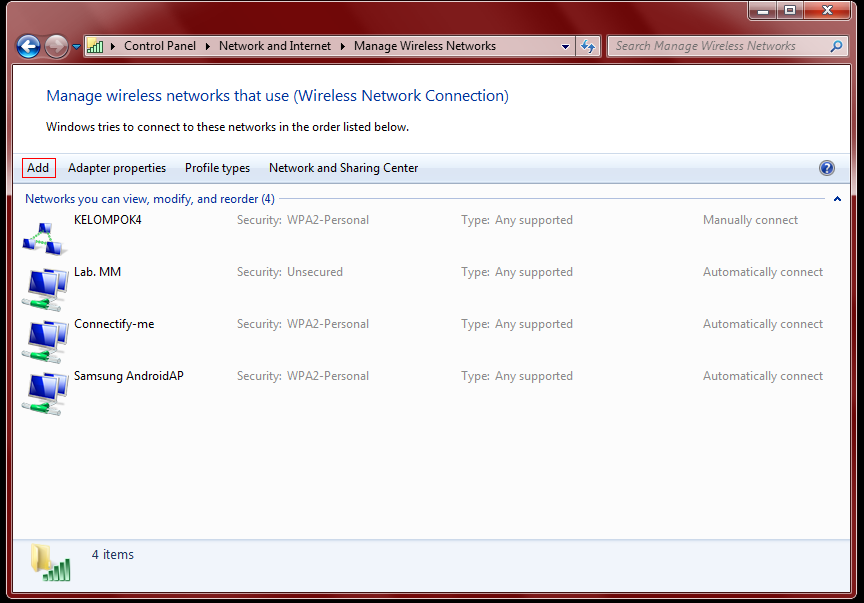Click the Forward navigation arrow
Viewport: 864px width, 603px height.
coord(56,46)
